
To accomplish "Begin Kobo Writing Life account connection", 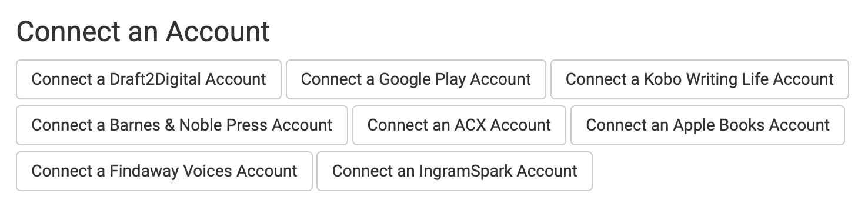I will click(x=700, y=79).
